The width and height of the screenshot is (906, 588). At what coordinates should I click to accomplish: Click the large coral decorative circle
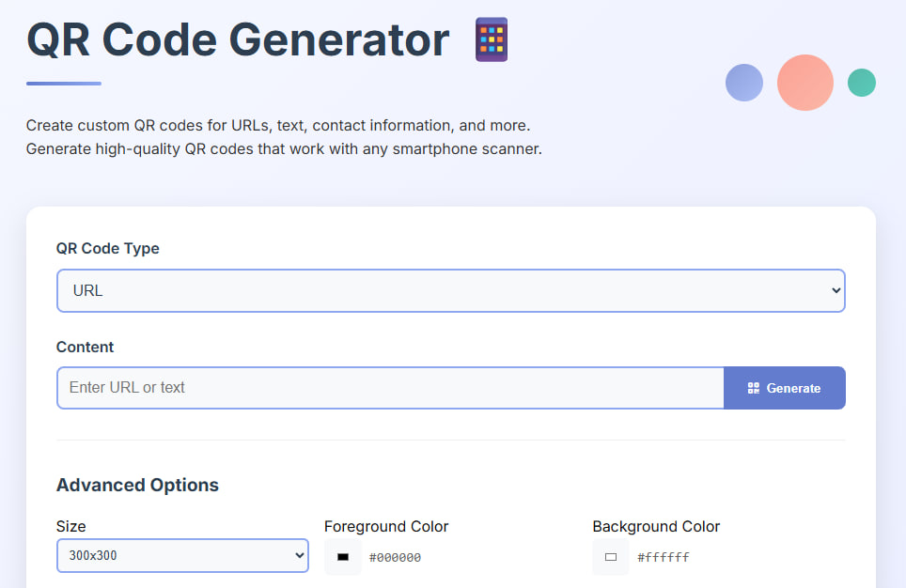click(x=805, y=83)
